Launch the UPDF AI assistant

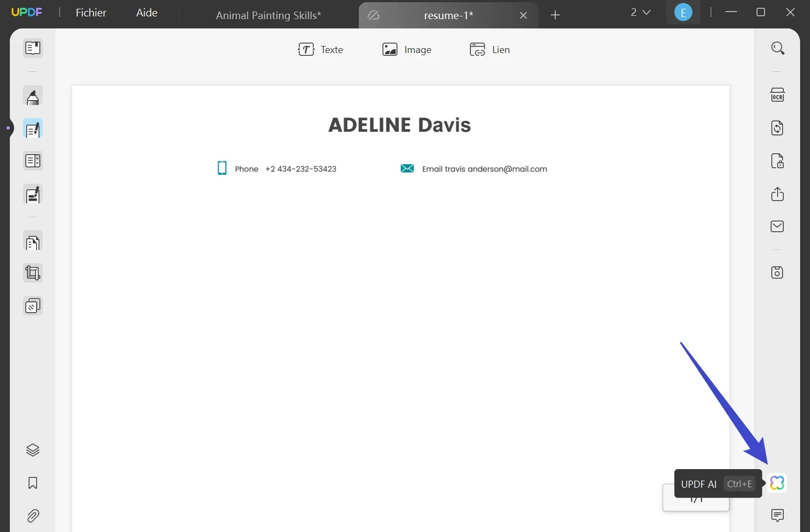coord(777,483)
